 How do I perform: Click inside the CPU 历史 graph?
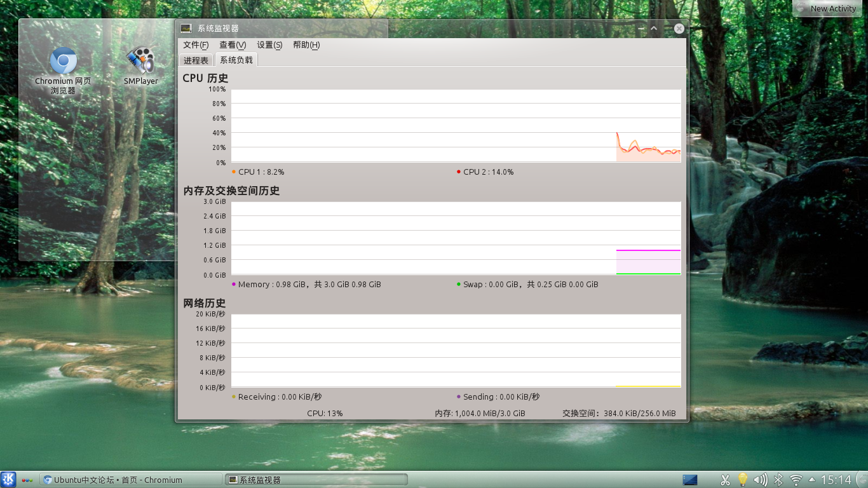[x=456, y=125]
